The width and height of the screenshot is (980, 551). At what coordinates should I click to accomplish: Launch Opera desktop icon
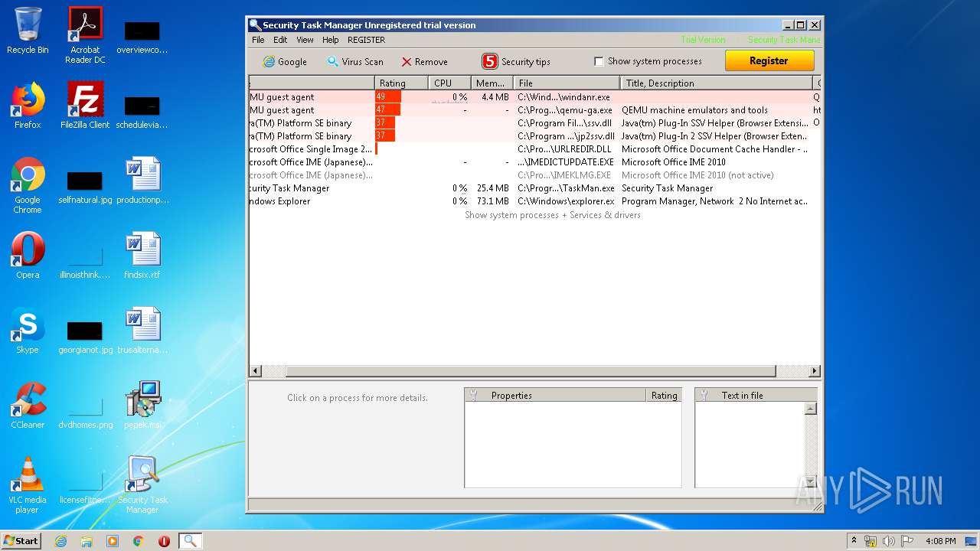[x=28, y=256]
